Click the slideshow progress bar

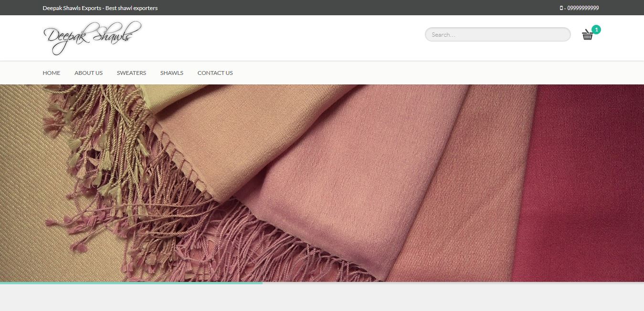[x=322, y=283]
